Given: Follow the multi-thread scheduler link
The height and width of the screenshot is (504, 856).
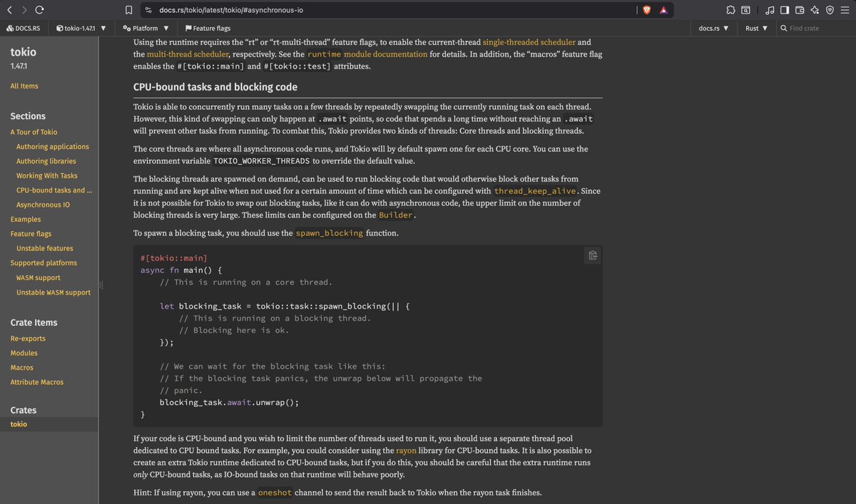Looking at the screenshot, I should 188,54.
